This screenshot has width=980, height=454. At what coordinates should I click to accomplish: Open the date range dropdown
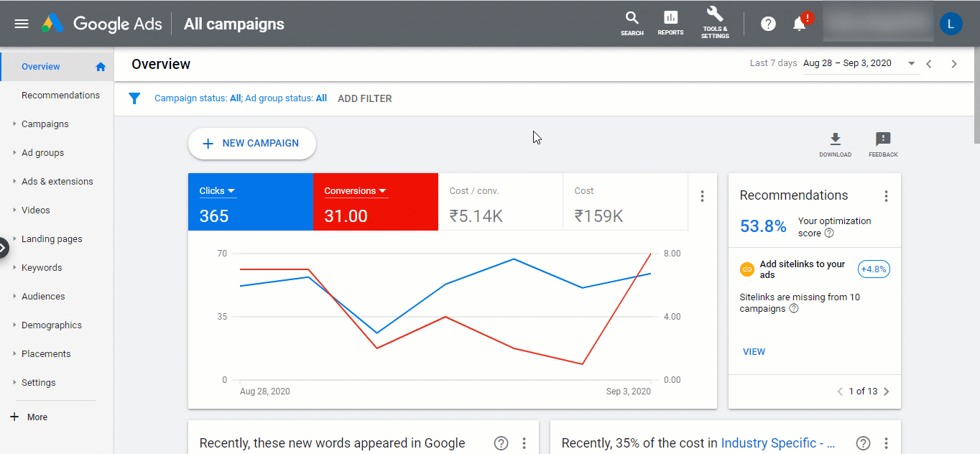(x=911, y=63)
